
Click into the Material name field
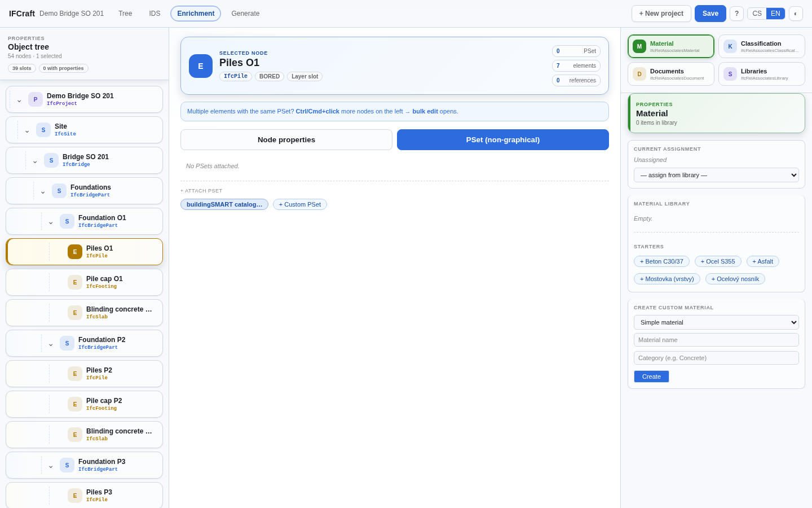(716, 340)
